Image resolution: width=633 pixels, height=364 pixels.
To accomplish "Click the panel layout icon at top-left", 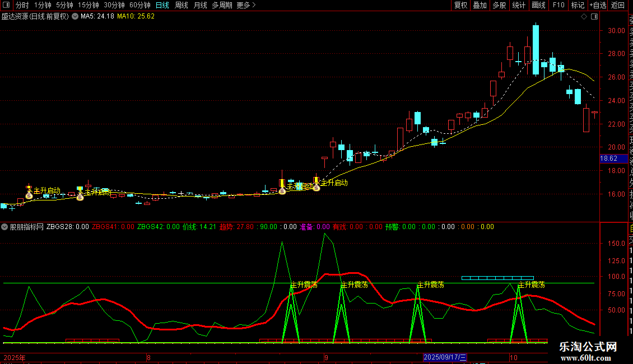I will [6, 5].
